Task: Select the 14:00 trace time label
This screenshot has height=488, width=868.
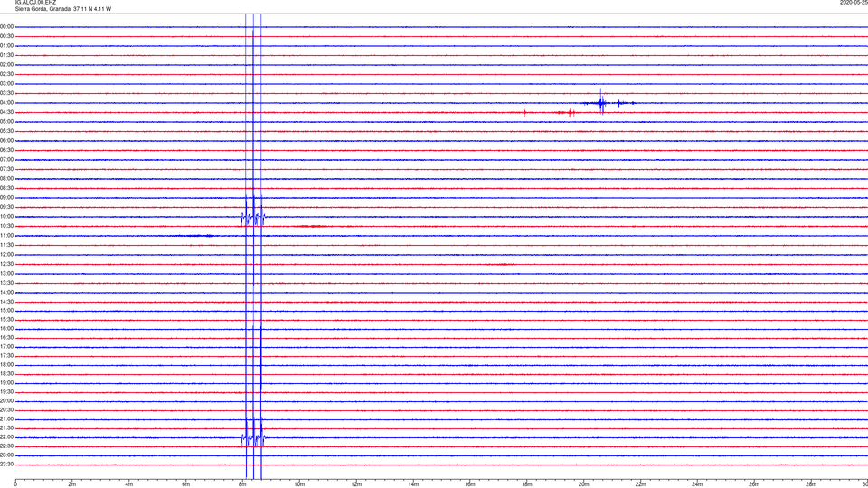Action: click(x=6, y=293)
